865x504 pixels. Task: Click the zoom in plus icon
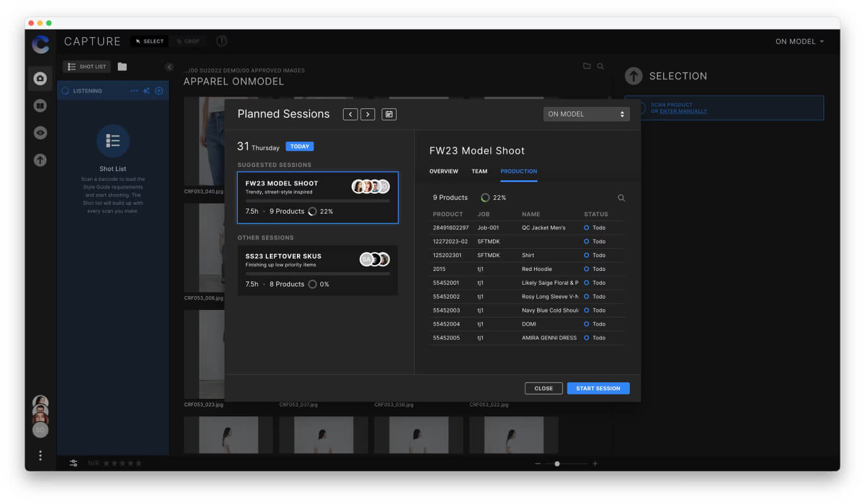click(x=595, y=464)
